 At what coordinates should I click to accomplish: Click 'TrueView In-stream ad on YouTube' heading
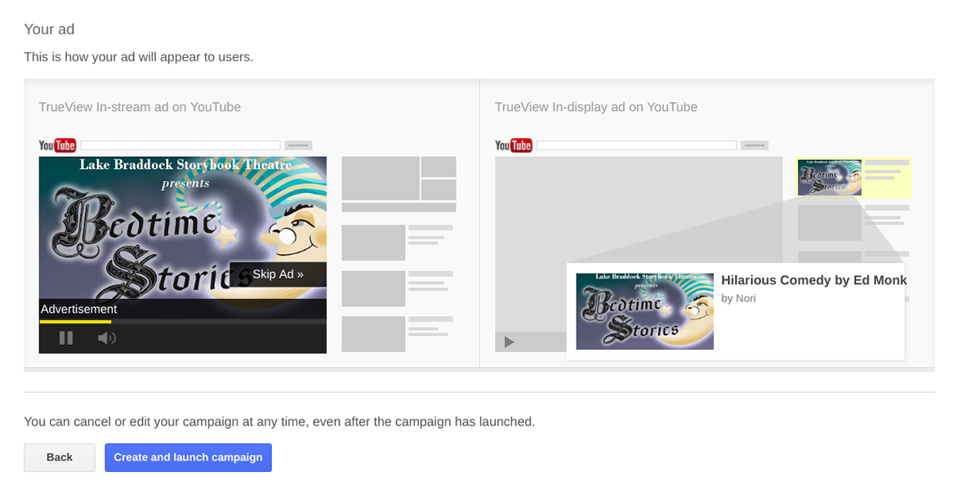coord(140,107)
